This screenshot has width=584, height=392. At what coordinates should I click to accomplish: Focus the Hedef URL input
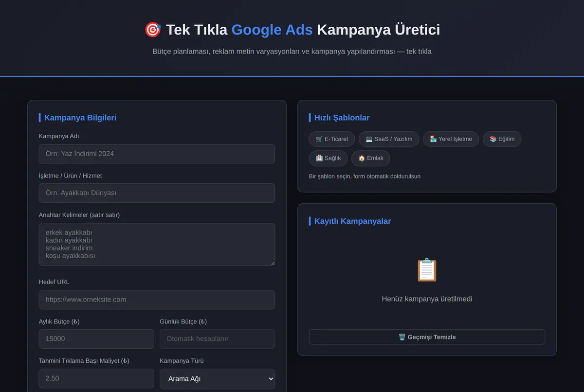(x=157, y=300)
